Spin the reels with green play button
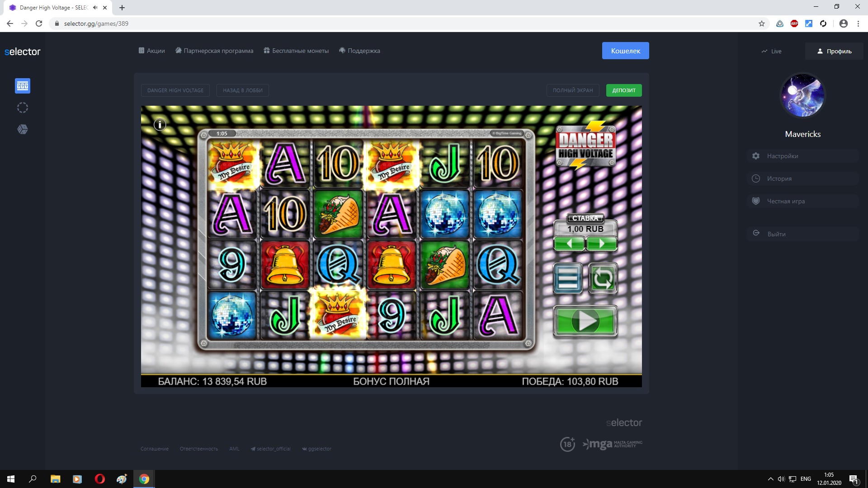Image resolution: width=868 pixels, height=488 pixels. coord(585,321)
